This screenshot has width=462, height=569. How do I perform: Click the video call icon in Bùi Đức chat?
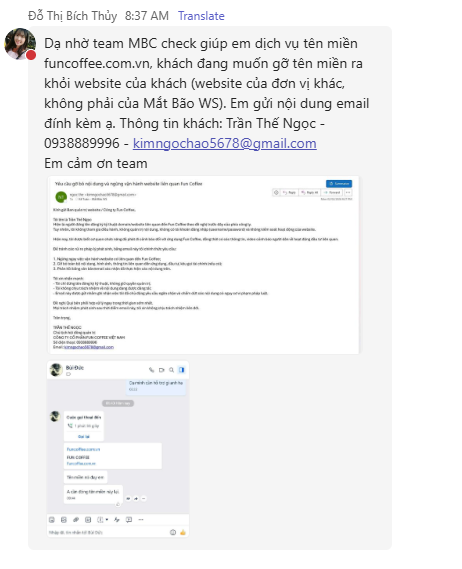click(x=162, y=370)
